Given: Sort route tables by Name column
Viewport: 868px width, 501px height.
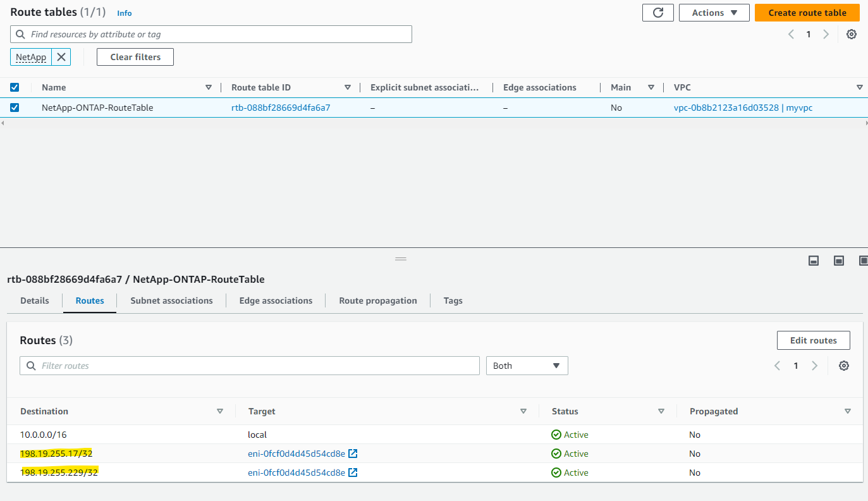Looking at the screenshot, I should [209, 87].
